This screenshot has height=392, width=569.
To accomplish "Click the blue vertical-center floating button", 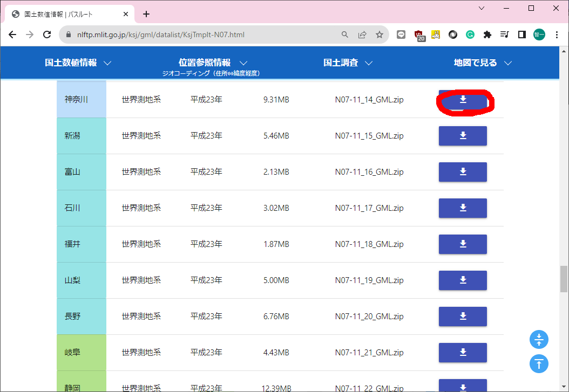I will [539, 340].
